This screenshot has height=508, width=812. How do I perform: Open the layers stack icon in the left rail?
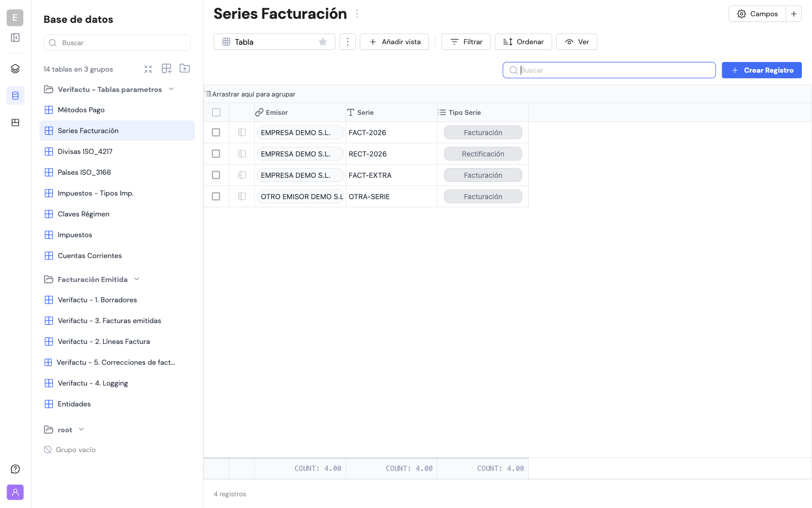click(15, 69)
